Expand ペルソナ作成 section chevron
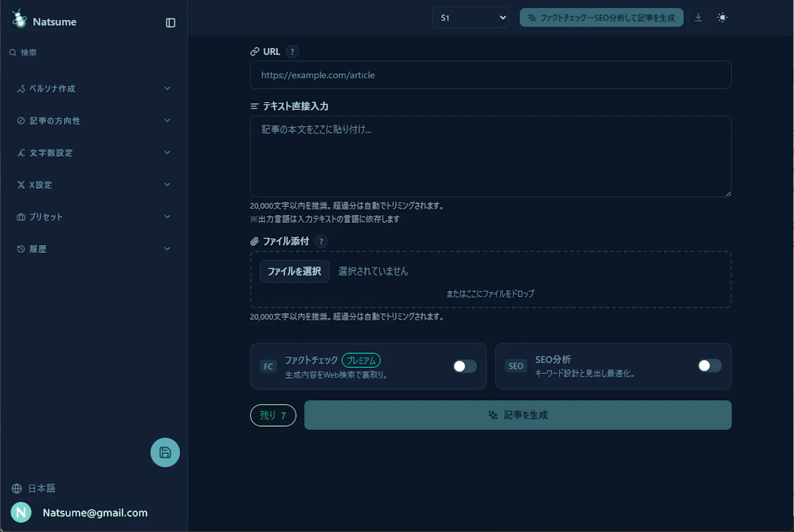The width and height of the screenshot is (794, 532). coord(167,88)
